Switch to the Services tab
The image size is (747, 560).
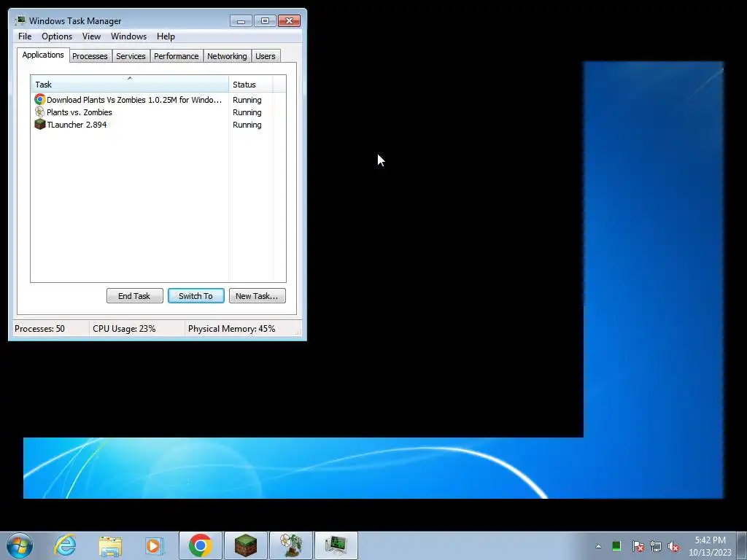[x=131, y=56]
